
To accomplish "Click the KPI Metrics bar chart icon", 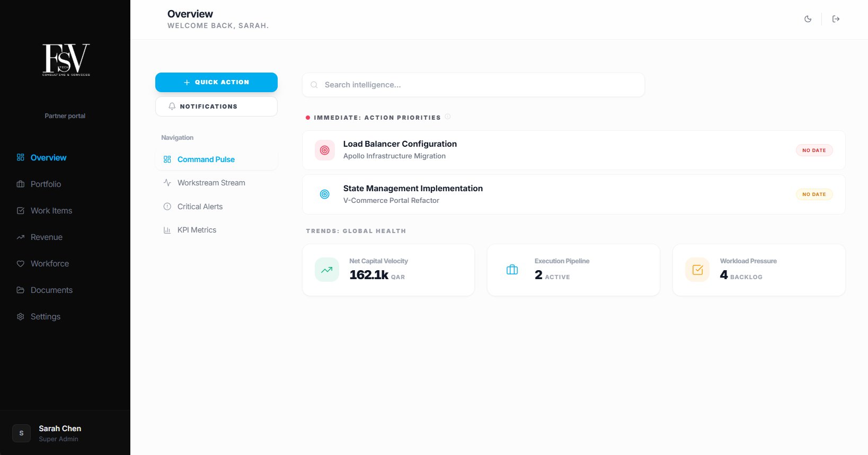I will 167,230.
